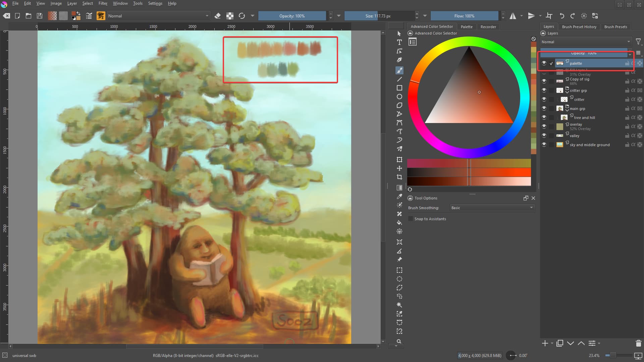Select the Crop tool

coord(399,178)
